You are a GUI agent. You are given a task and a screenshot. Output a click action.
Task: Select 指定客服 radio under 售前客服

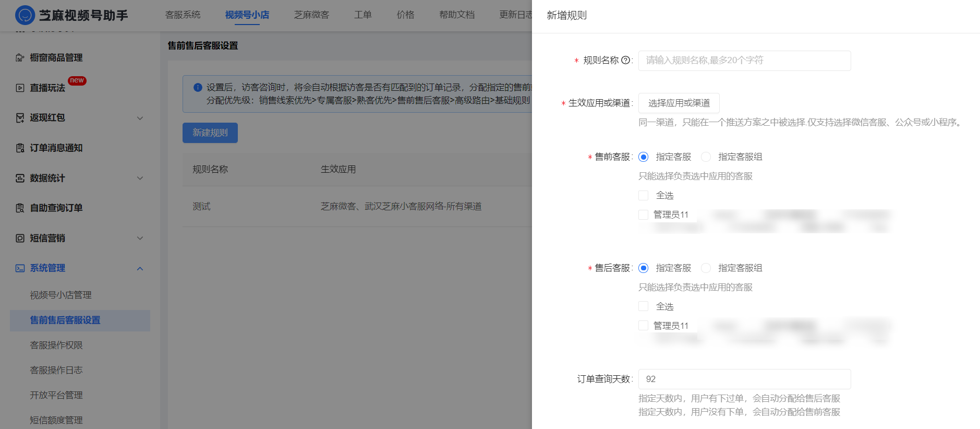(x=644, y=157)
